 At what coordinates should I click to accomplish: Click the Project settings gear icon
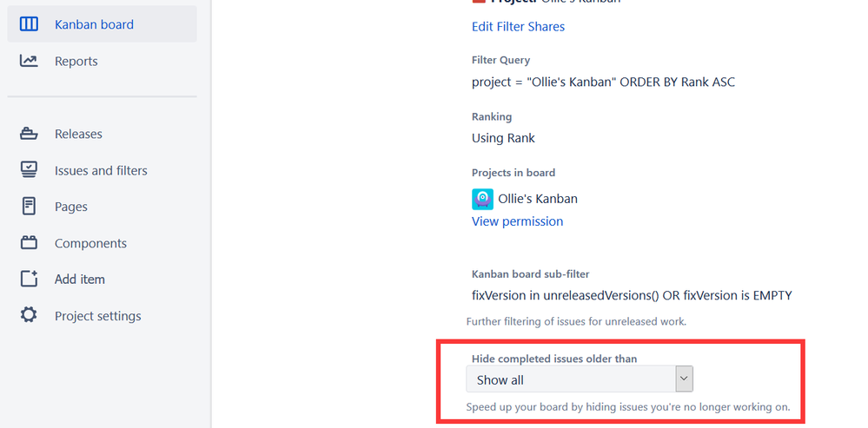[x=29, y=315]
